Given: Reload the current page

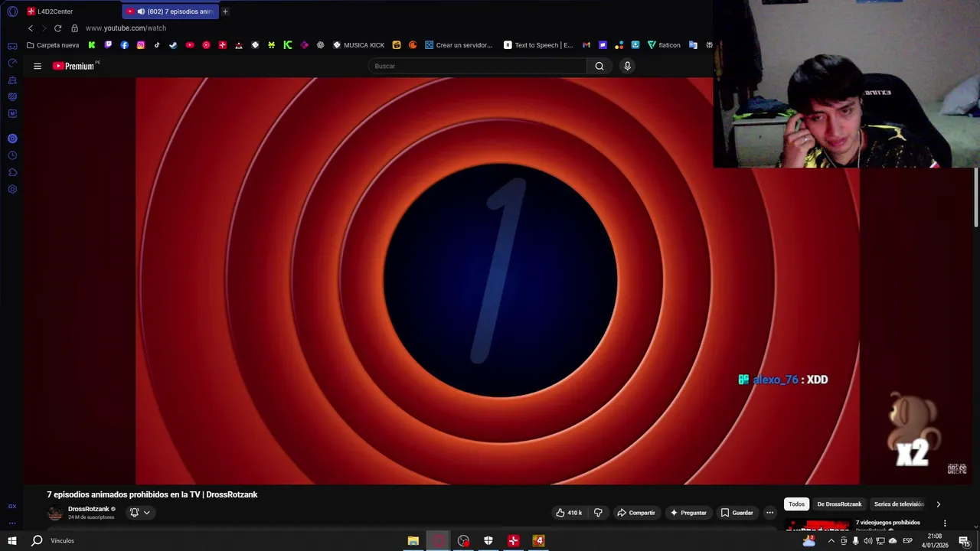Looking at the screenshot, I should (x=57, y=28).
